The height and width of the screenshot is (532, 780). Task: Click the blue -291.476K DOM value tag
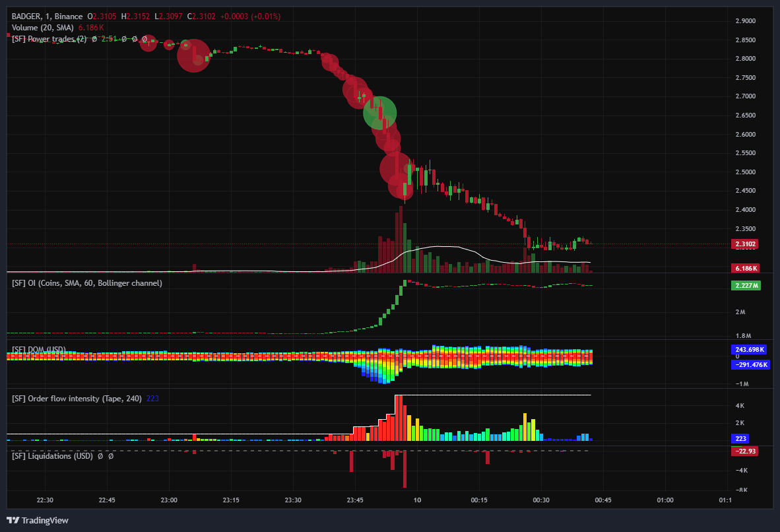750,365
